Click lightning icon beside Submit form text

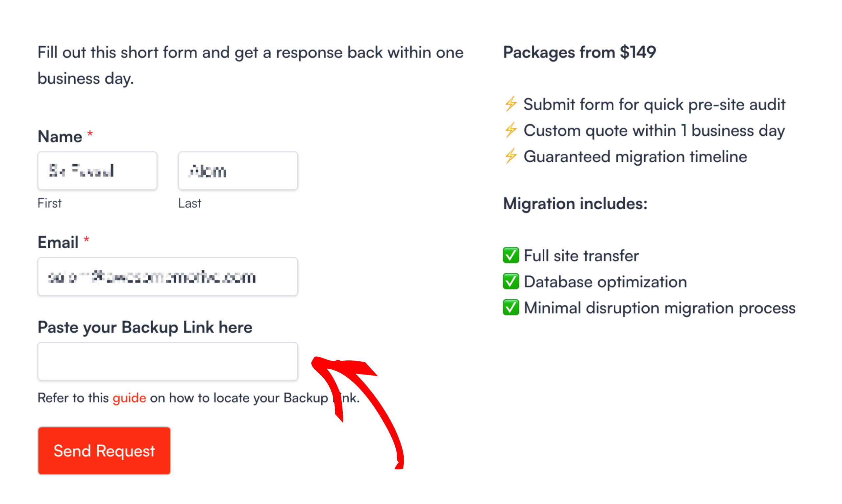pyautogui.click(x=510, y=104)
